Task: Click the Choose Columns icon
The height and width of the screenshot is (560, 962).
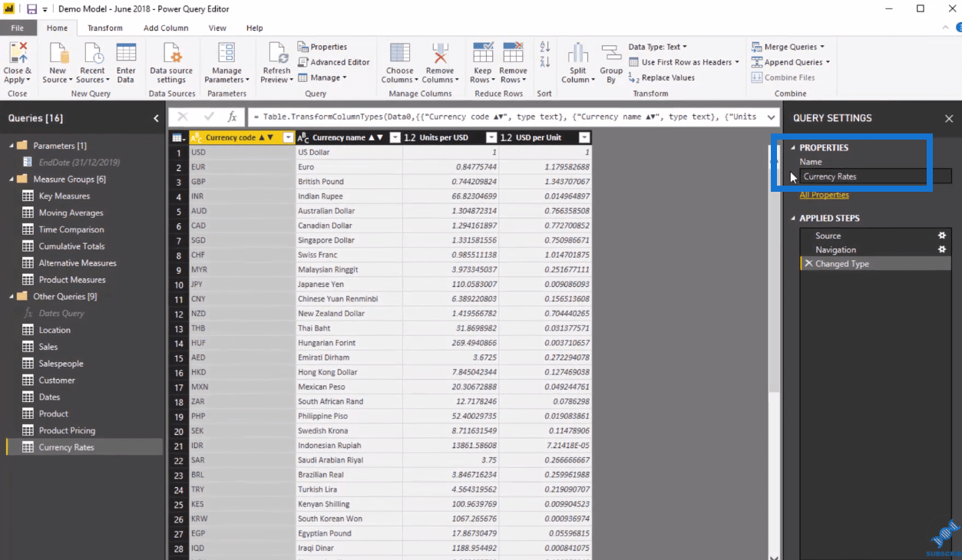Action: (400, 54)
